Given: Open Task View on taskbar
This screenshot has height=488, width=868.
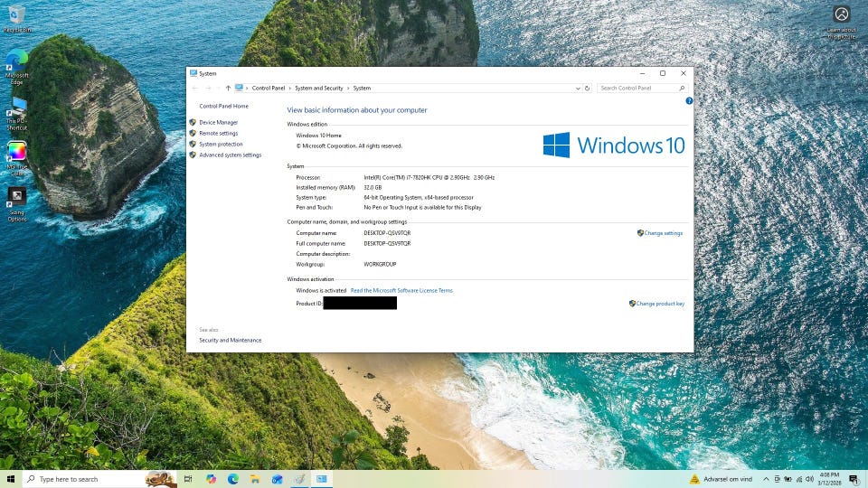Looking at the screenshot, I should (x=188, y=479).
